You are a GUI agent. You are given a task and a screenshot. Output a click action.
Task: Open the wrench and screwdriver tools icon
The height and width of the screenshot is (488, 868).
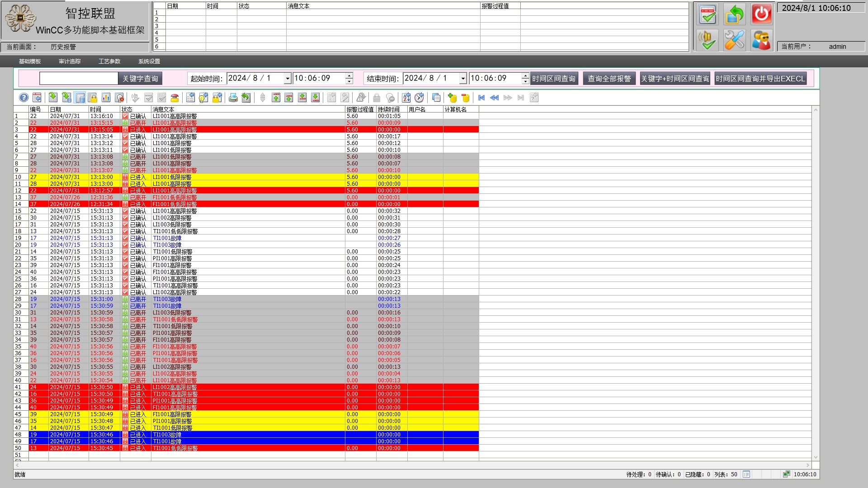pos(734,40)
